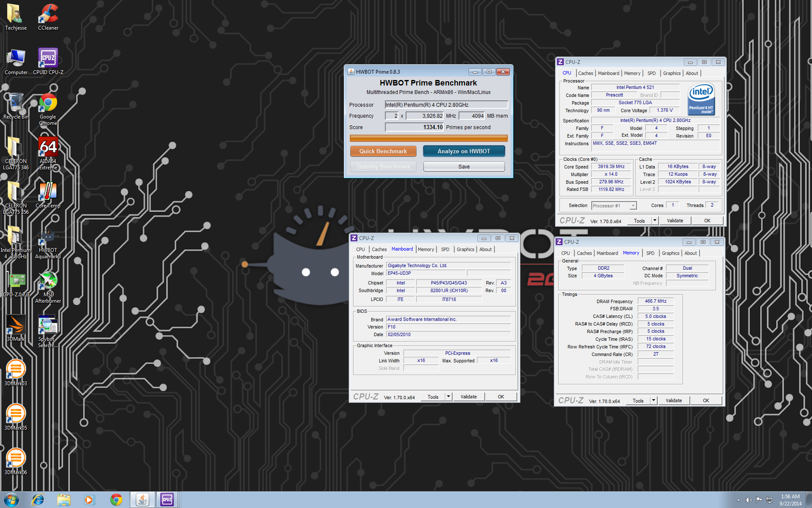Click Tools button in Mainboard CPU-Z window
The image size is (812, 508).
[433, 397]
